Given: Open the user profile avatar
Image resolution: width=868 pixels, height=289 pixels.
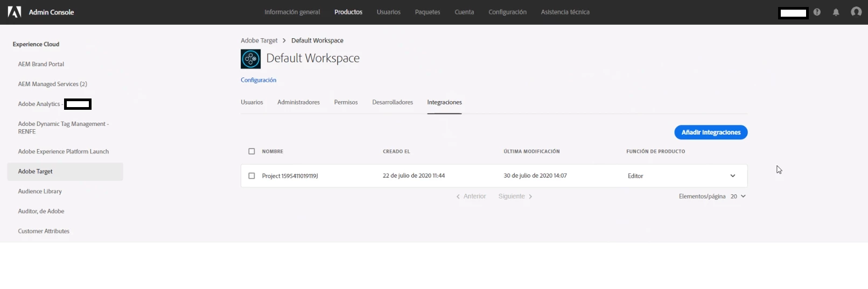Looking at the screenshot, I should coord(856,12).
